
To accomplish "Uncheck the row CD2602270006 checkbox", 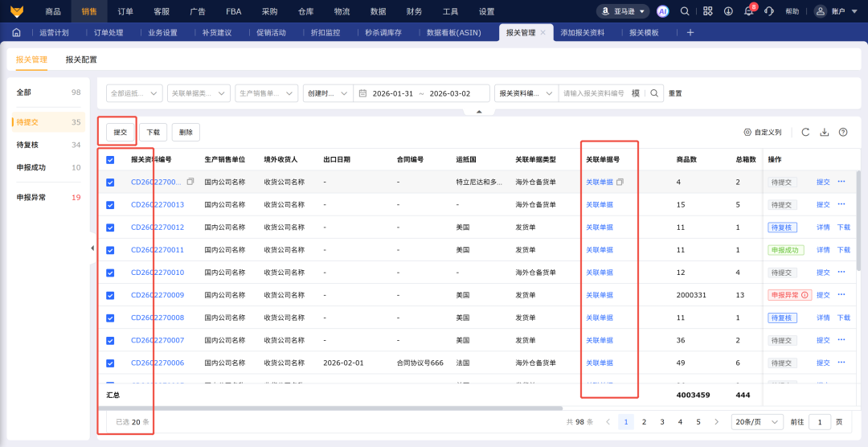I will 110,363.
